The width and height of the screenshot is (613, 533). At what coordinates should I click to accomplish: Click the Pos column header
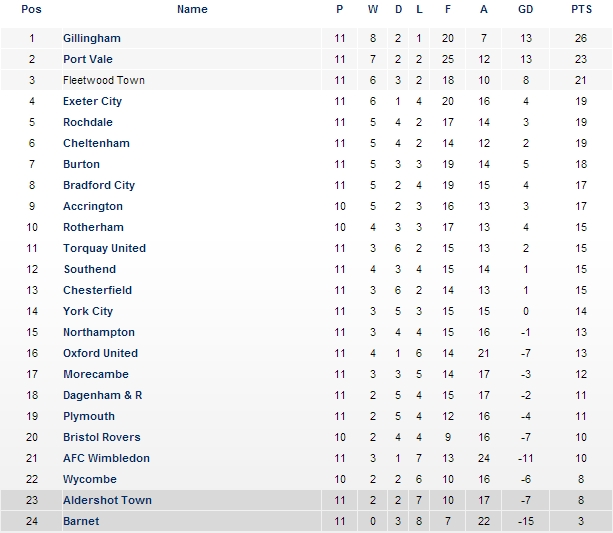[31, 9]
